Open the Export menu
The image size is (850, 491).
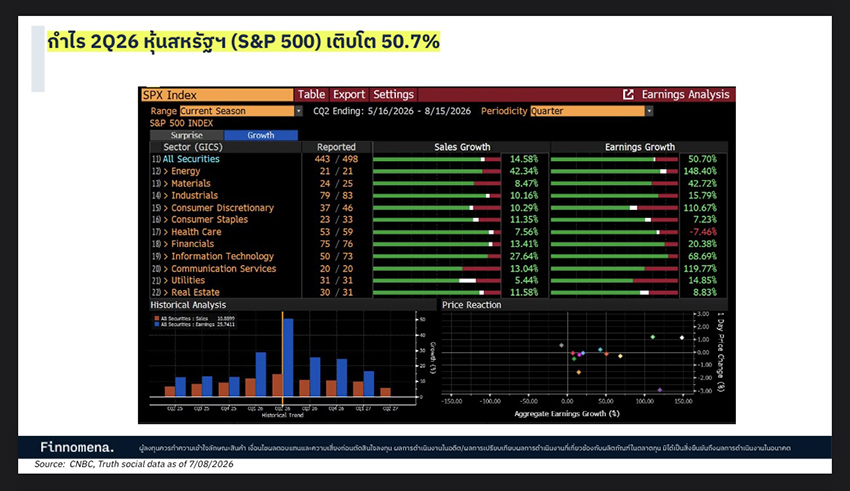pos(349,94)
